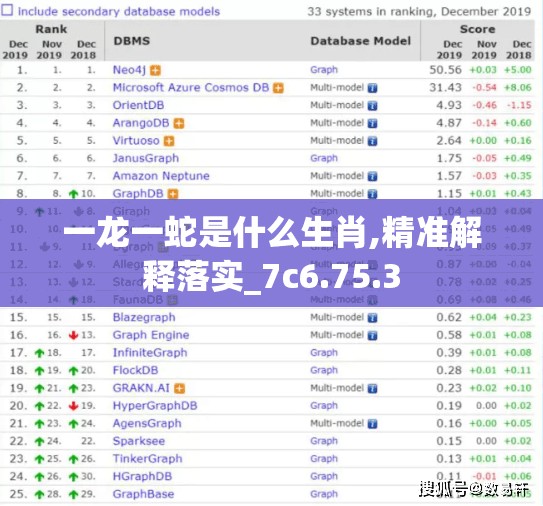Open the Neo4j DBMS link
Screen dimensions: 543x506
coord(129,70)
